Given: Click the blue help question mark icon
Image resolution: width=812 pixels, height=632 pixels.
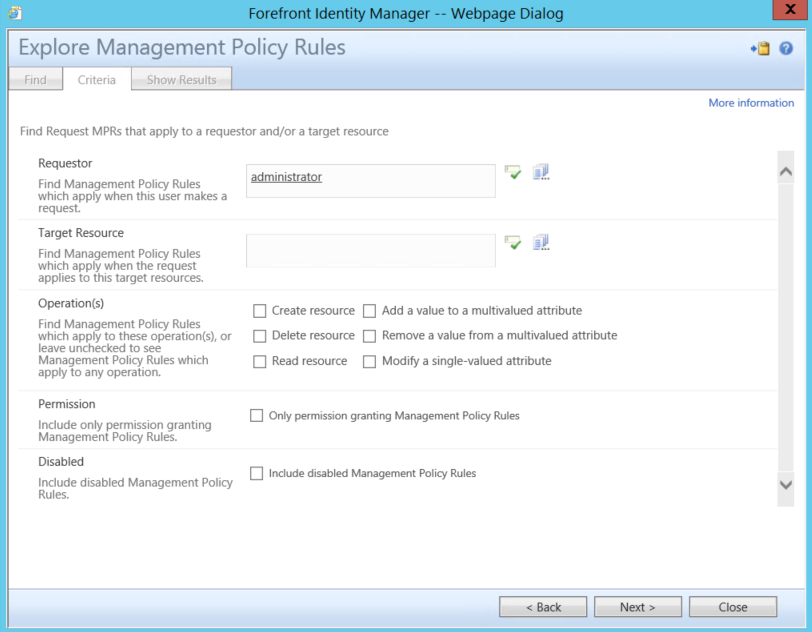Looking at the screenshot, I should pos(786,48).
